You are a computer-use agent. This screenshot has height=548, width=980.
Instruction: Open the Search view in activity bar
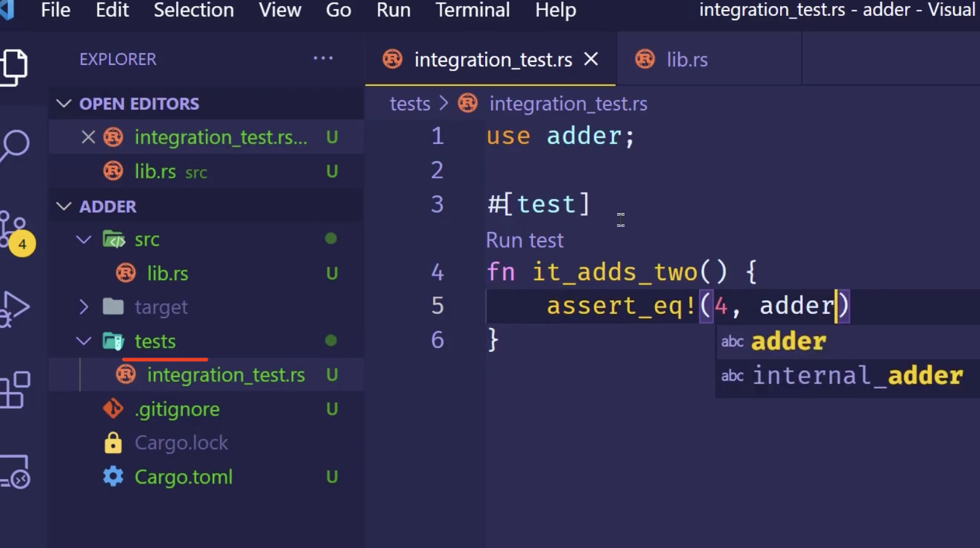pos(15,145)
